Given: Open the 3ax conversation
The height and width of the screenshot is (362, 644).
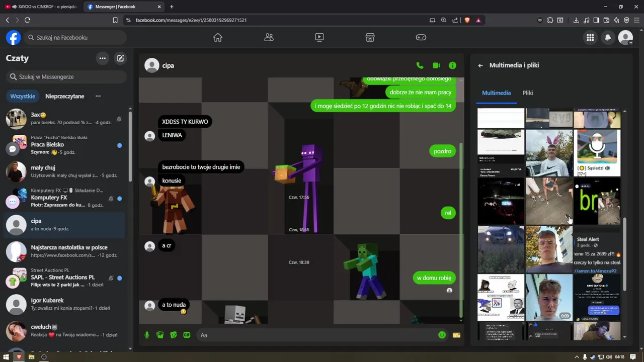Looking at the screenshot, I should [x=64, y=118].
